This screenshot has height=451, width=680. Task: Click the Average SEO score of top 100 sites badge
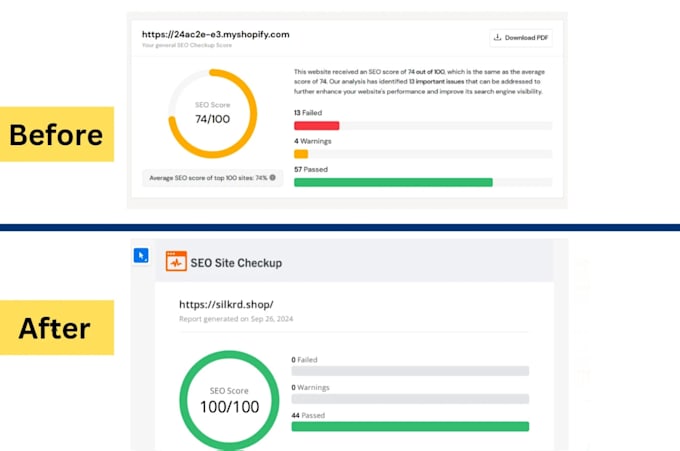(212, 178)
